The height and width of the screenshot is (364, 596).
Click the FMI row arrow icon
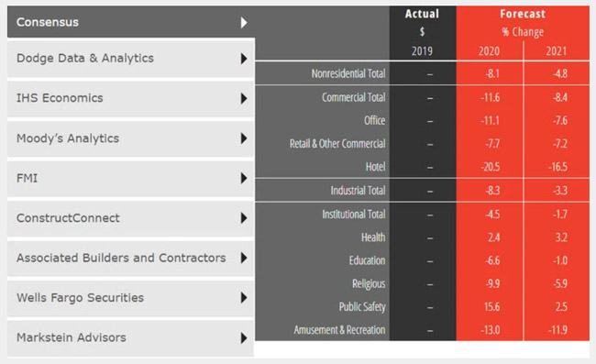244,178
